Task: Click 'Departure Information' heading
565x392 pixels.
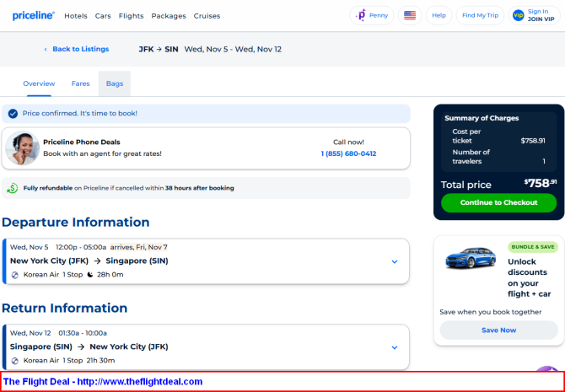Action: tap(76, 223)
